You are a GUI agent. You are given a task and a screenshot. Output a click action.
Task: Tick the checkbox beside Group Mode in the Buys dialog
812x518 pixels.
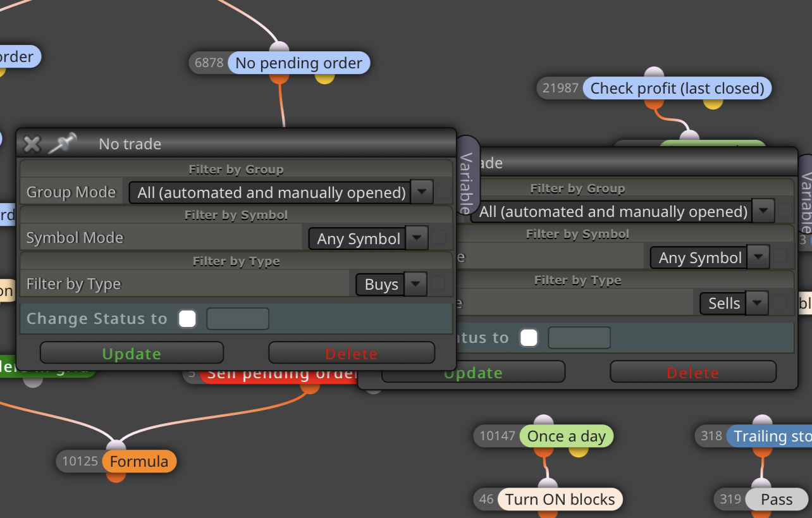coord(444,192)
